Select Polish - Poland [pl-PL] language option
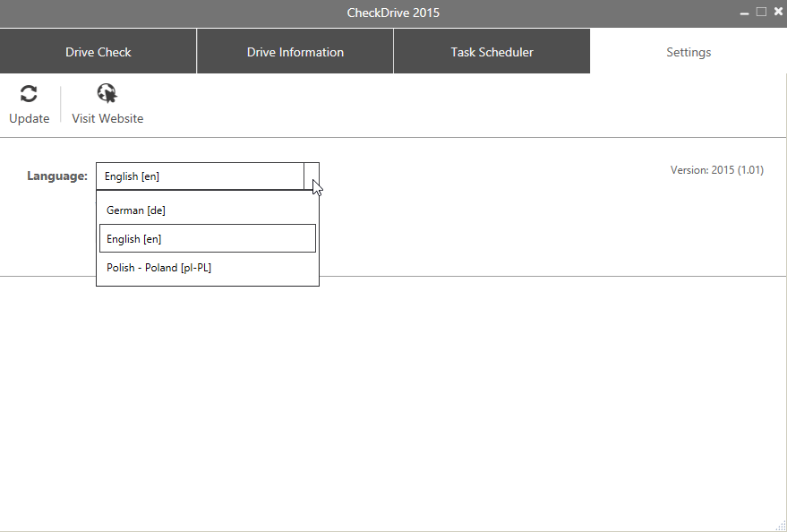The width and height of the screenshot is (787, 532). [x=208, y=268]
